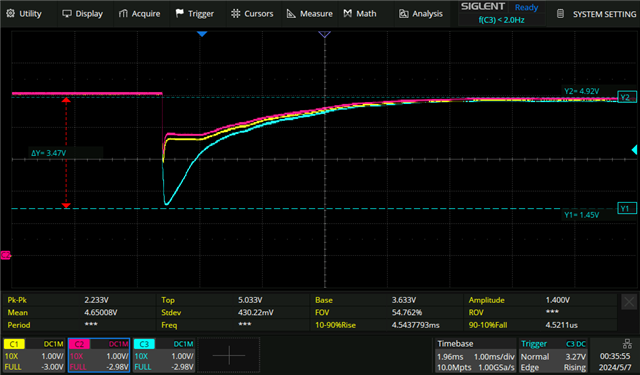This screenshot has height=375, width=640.
Task: Click the clock time 00:35:55
Action: pos(615,357)
